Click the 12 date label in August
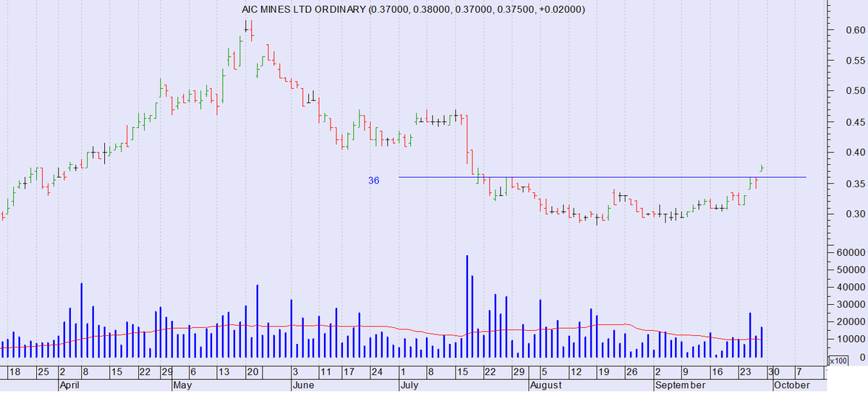The width and height of the screenshot is (868, 401). tap(575, 373)
